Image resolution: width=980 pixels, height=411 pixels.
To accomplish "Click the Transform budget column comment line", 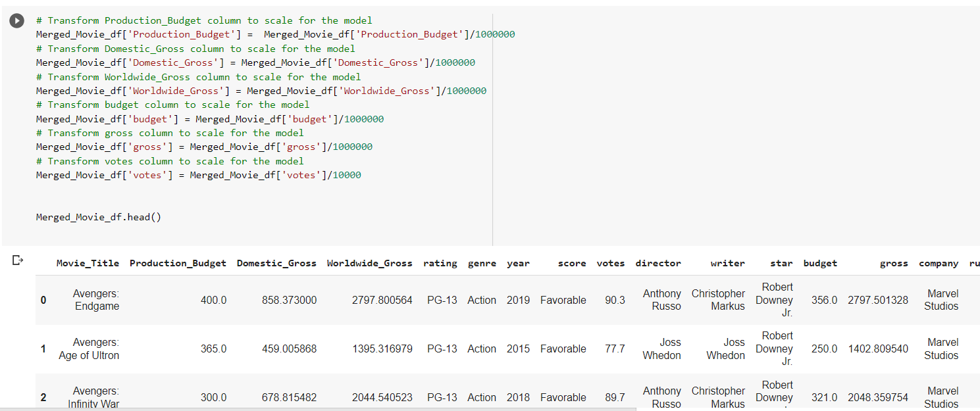I will [x=172, y=105].
